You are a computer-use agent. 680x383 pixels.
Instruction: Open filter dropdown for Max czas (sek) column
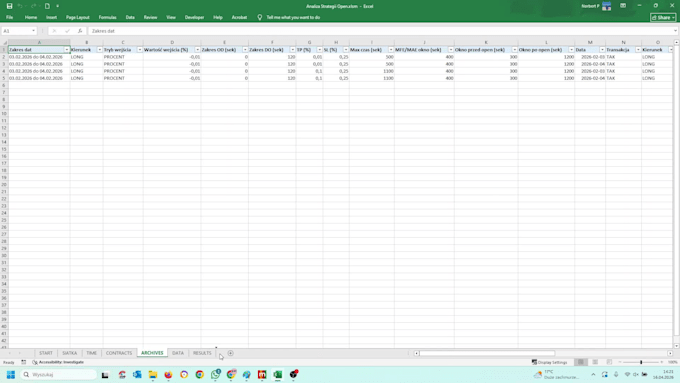[391, 50]
